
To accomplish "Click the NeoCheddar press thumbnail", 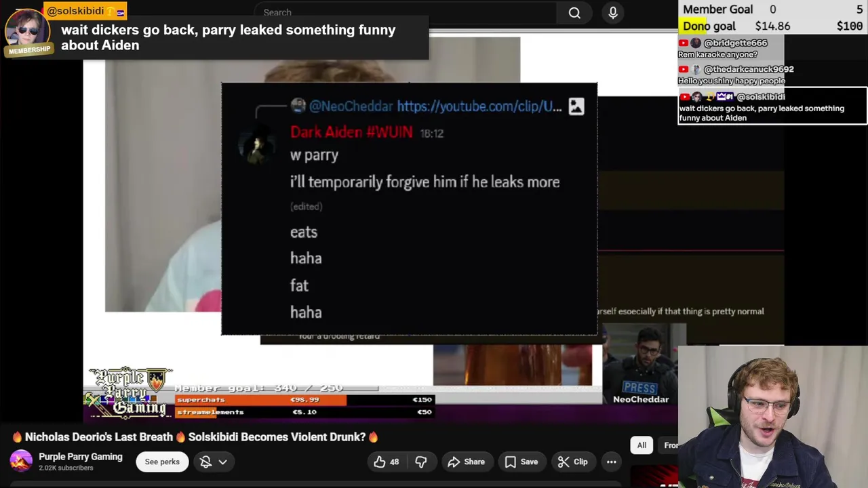I will pos(641,364).
